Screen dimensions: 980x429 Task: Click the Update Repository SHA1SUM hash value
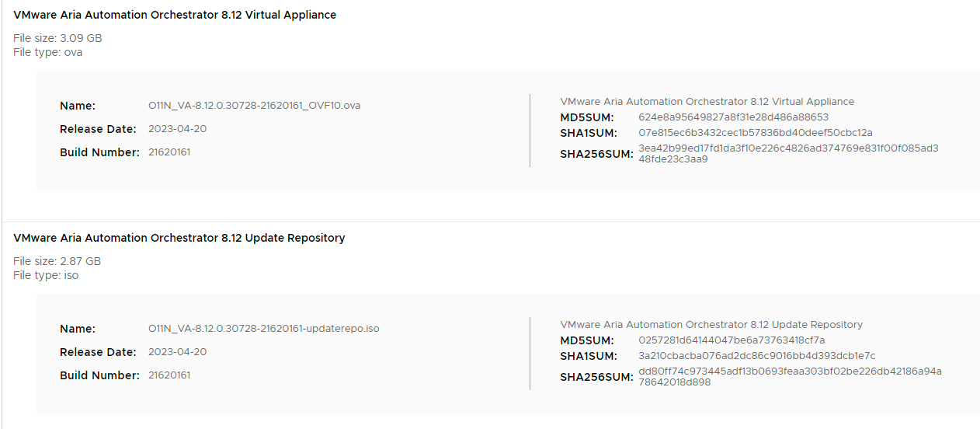coord(756,356)
